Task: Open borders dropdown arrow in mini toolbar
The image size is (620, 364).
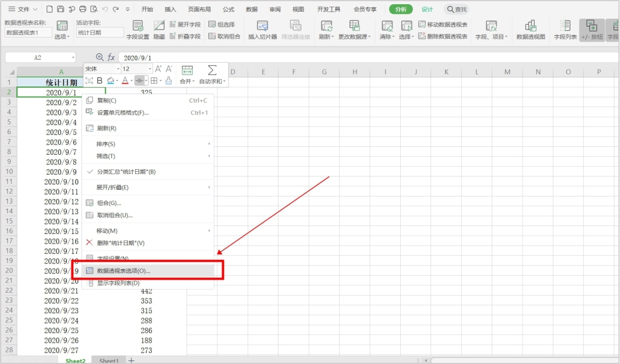Action: 160,80
